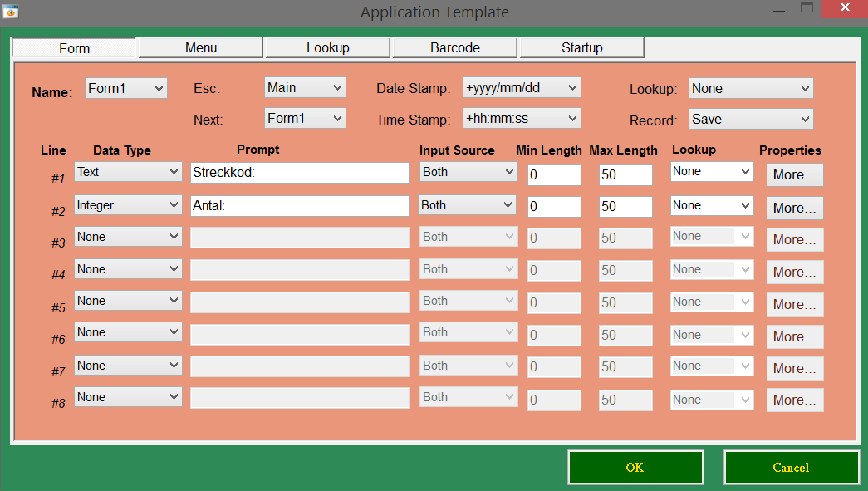This screenshot has height=491, width=868.
Task: Go to the Startup tab
Action: coord(581,47)
